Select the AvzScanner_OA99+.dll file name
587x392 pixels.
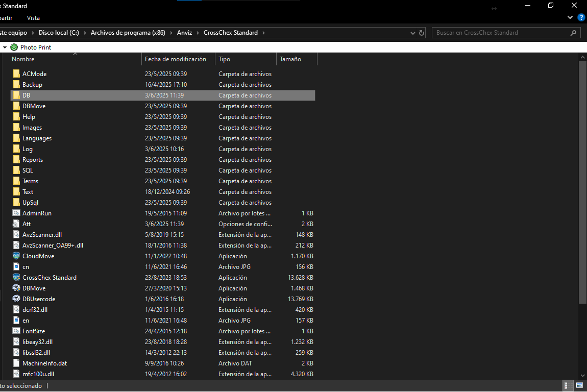click(x=53, y=246)
